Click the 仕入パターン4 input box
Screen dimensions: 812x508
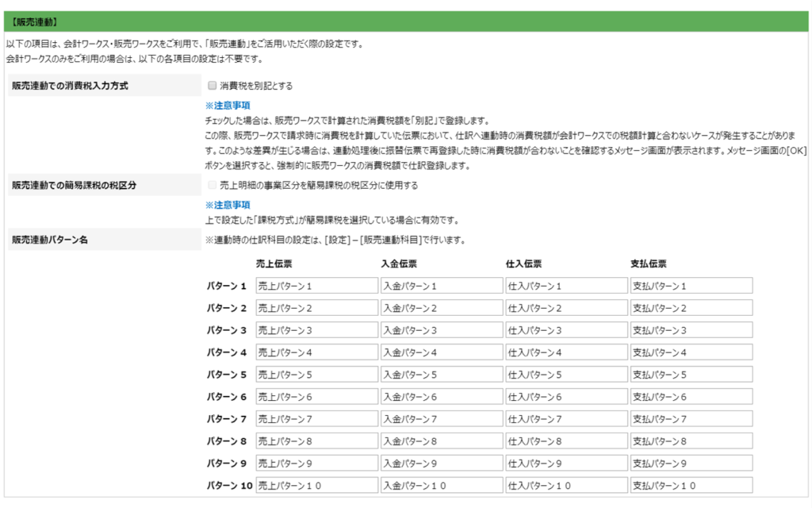point(565,352)
